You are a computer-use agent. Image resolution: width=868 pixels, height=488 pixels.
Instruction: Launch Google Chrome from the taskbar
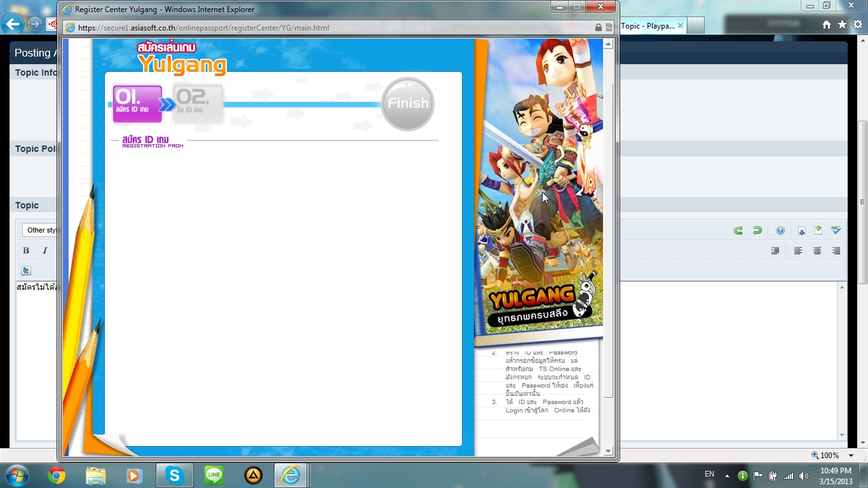coord(57,475)
